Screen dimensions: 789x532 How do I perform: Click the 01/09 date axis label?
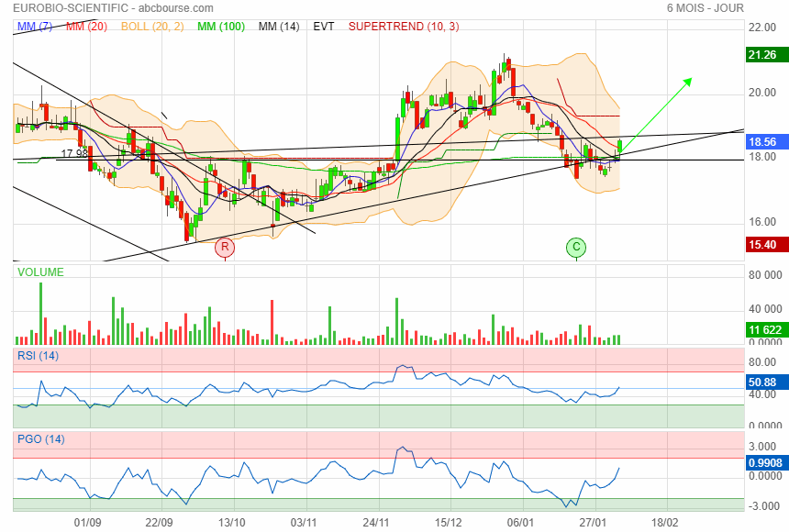click(87, 523)
